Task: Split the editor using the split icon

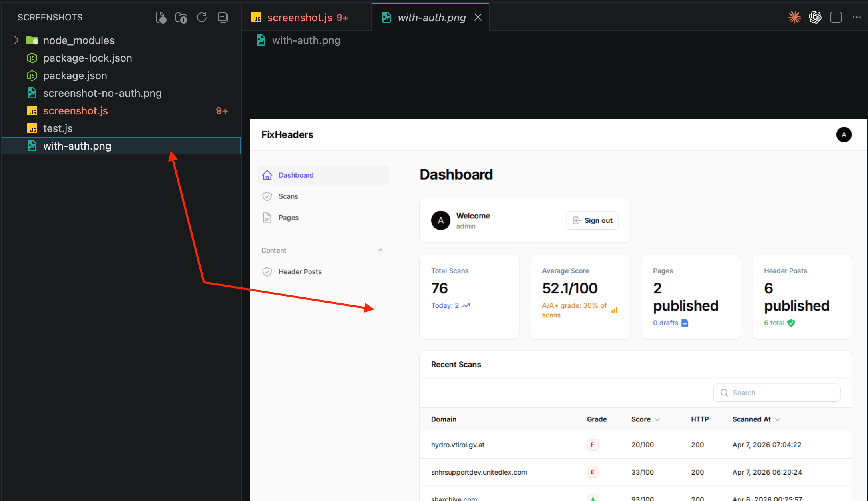Action: pos(836,17)
